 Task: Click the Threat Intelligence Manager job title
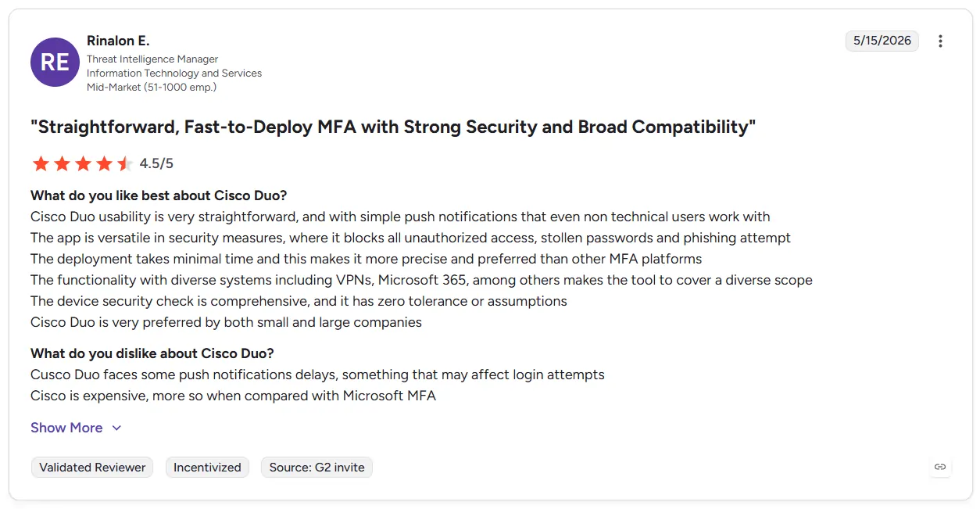coord(152,59)
